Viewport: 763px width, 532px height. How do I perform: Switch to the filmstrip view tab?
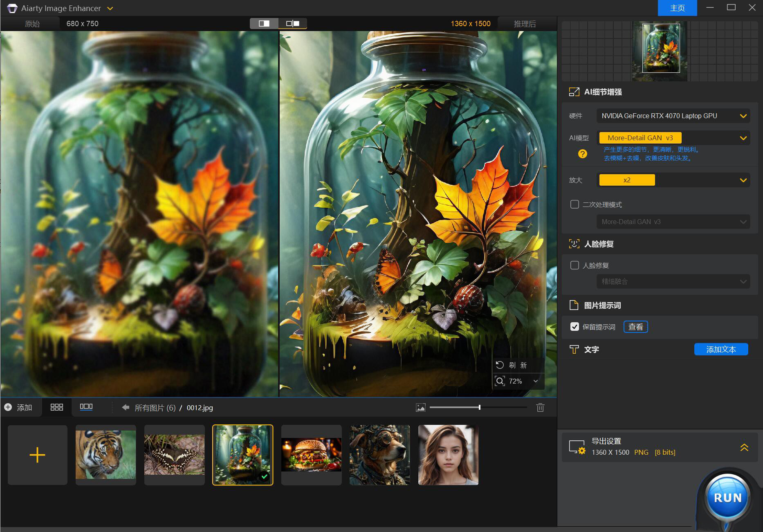pos(86,407)
